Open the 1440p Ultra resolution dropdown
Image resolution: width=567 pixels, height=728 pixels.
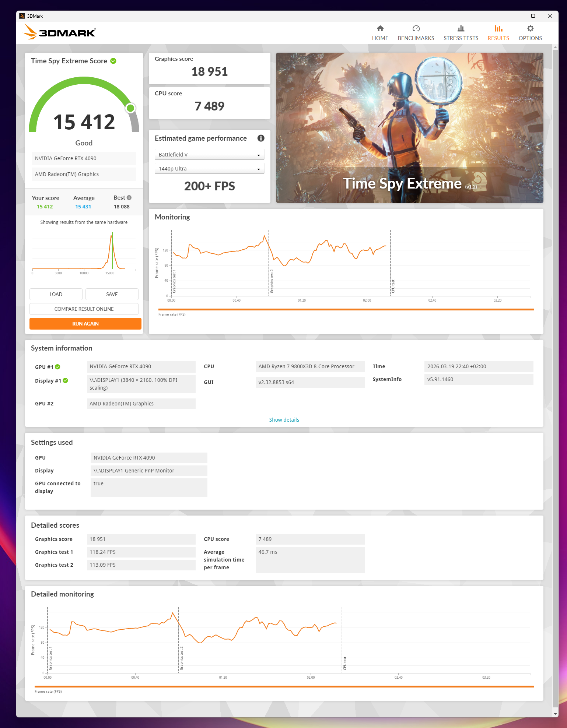coord(209,169)
